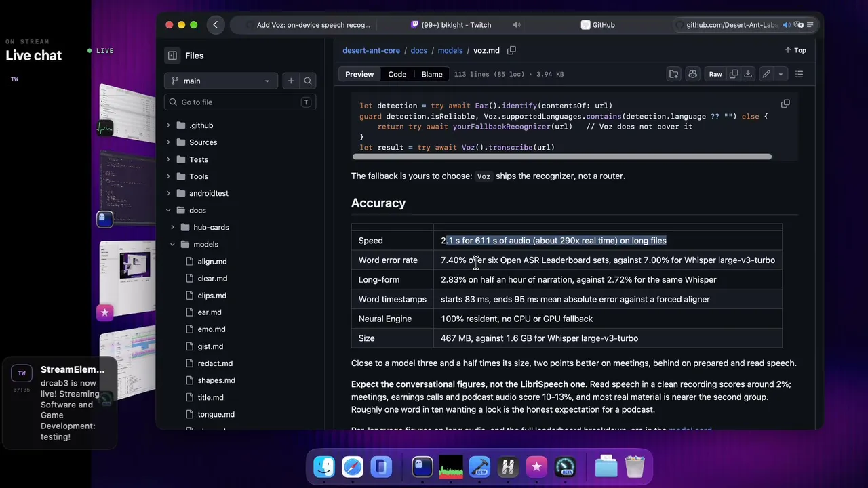Open the file search magnifier icon

coord(308,81)
